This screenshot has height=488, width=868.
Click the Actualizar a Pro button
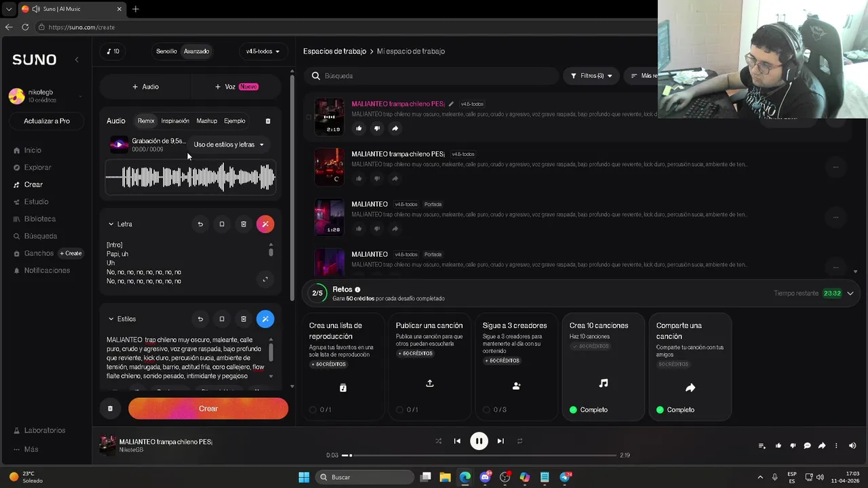[47, 121]
